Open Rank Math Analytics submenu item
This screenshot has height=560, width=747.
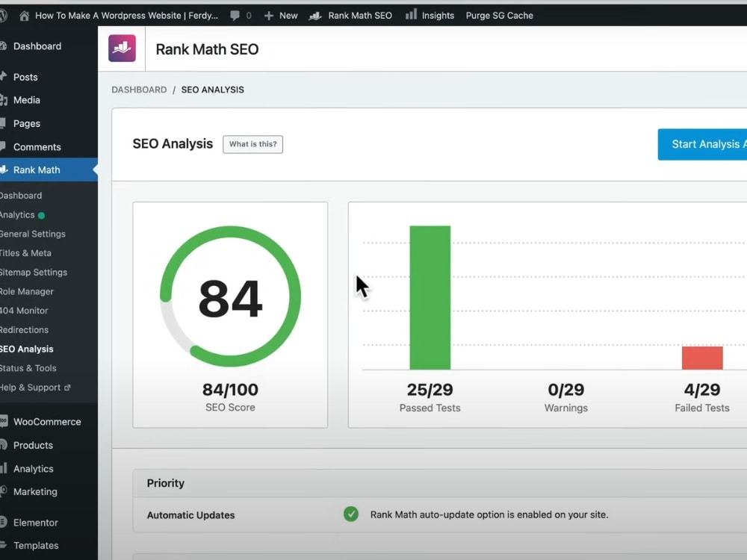pyautogui.click(x=17, y=215)
